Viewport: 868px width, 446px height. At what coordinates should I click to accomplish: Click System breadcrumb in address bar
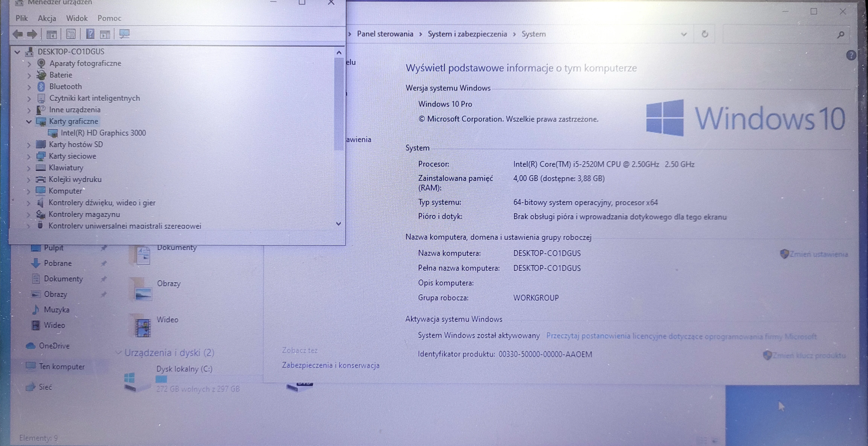pyautogui.click(x=533, y=34)
